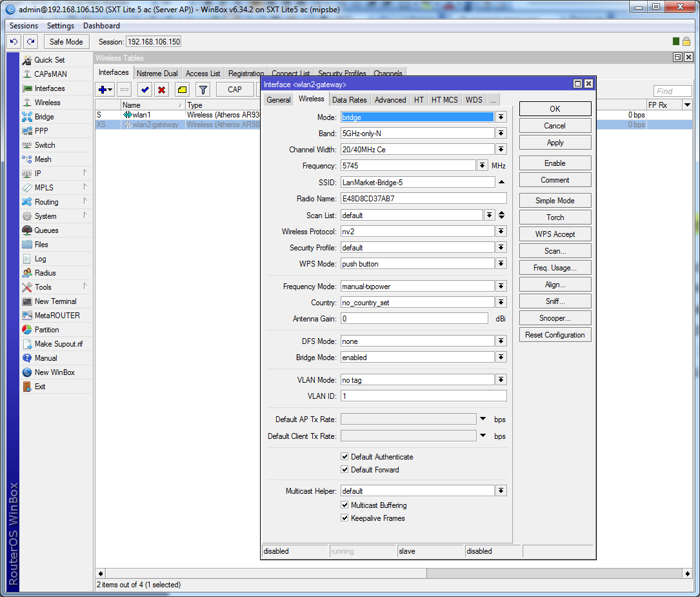Uncheck the Multicast Buffering checkbox
The image size is (700, 597).
[345, 505]
